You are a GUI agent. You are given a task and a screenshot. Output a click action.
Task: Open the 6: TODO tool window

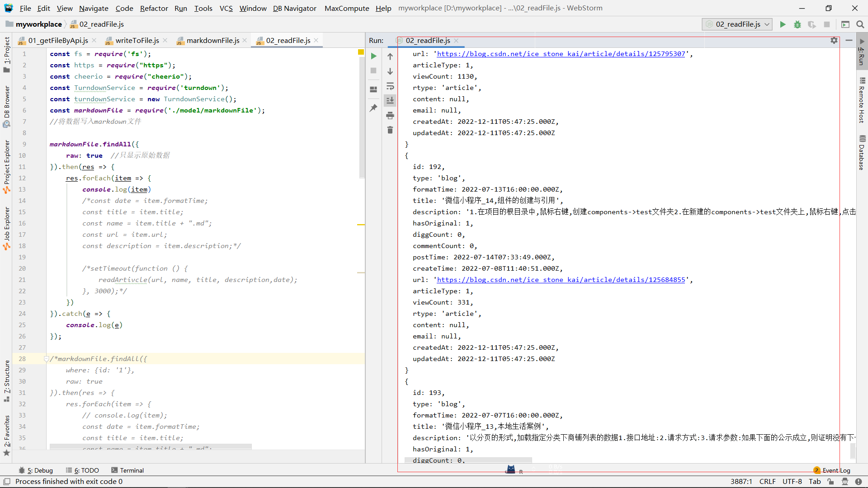82,470
